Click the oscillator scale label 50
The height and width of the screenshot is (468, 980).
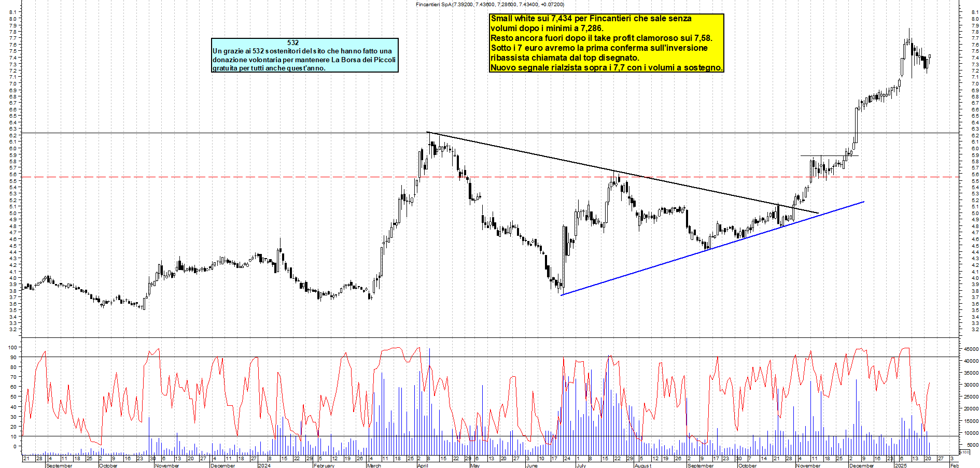click(x=13, y=396)
